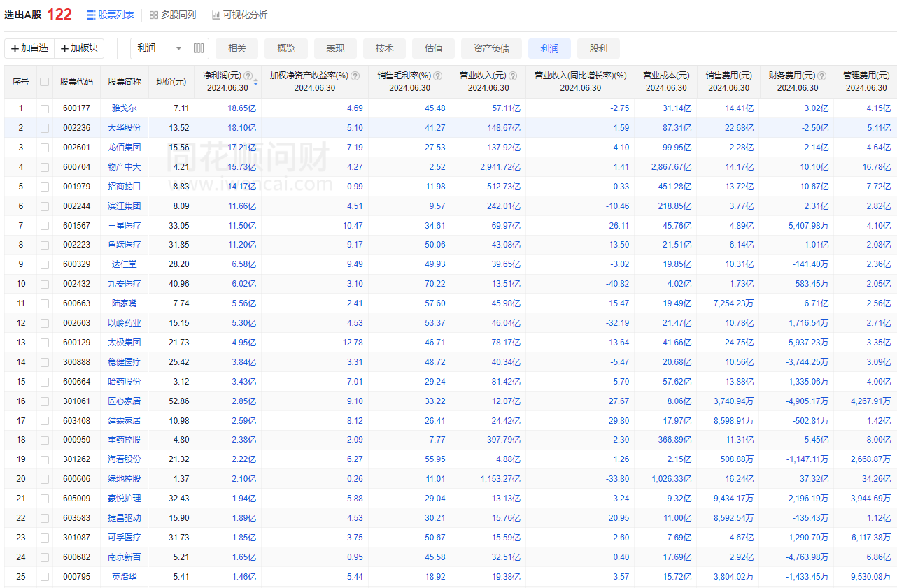Click the sort arrow on 净利润 column

pos(256,83)
